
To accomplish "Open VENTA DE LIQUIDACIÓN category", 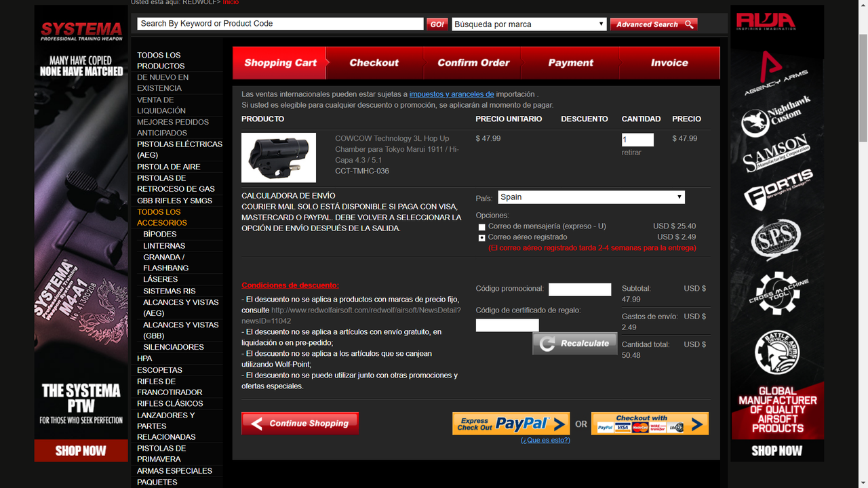I will (x=161, y=105).
